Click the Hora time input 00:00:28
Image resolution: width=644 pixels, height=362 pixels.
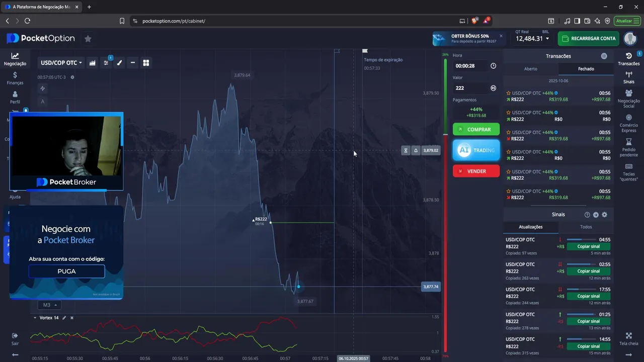pos(471,66)
